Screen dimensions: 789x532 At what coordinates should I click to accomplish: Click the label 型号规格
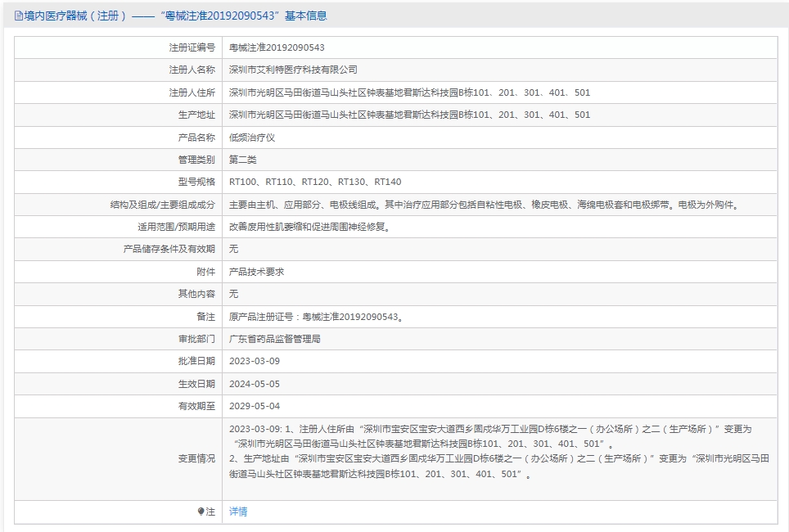tap(196, 182)
